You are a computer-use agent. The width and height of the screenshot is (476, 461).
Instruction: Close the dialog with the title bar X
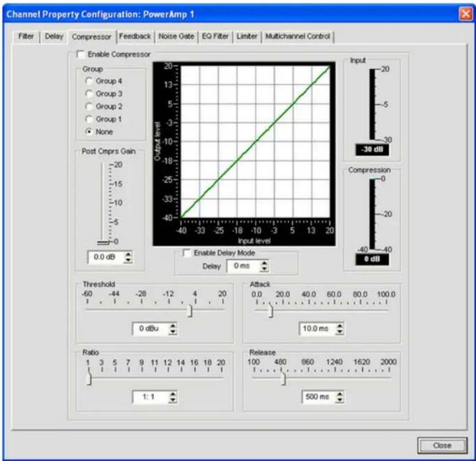click(465, 14)
